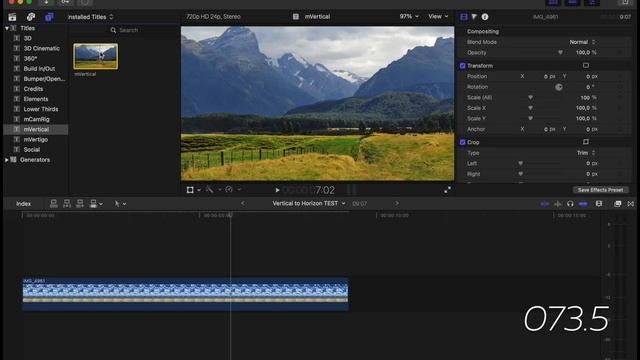Show the Color inspector icon
Viewport: 640px width, 360px height.
(x=474, y=17)
